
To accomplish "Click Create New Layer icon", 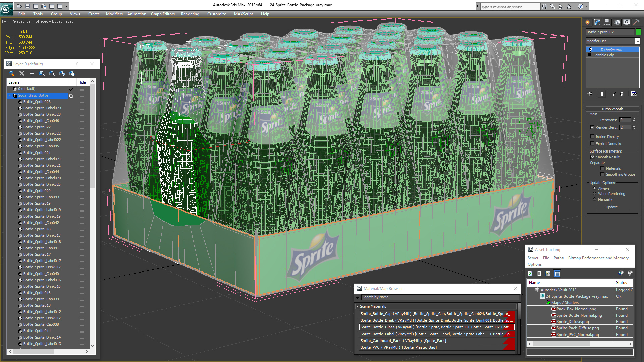I will coord(12,73).
